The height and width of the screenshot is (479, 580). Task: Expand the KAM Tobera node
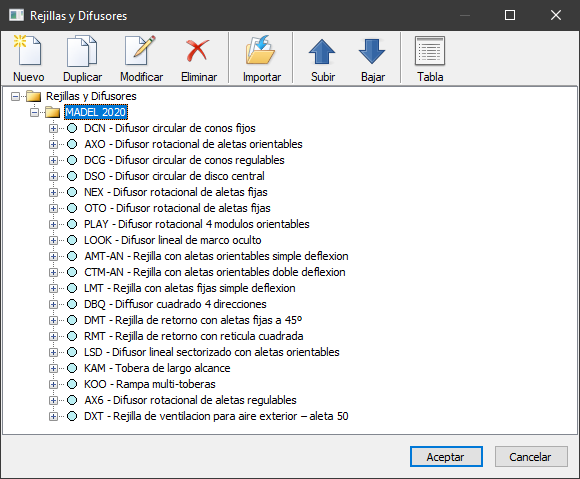(53, 368)
